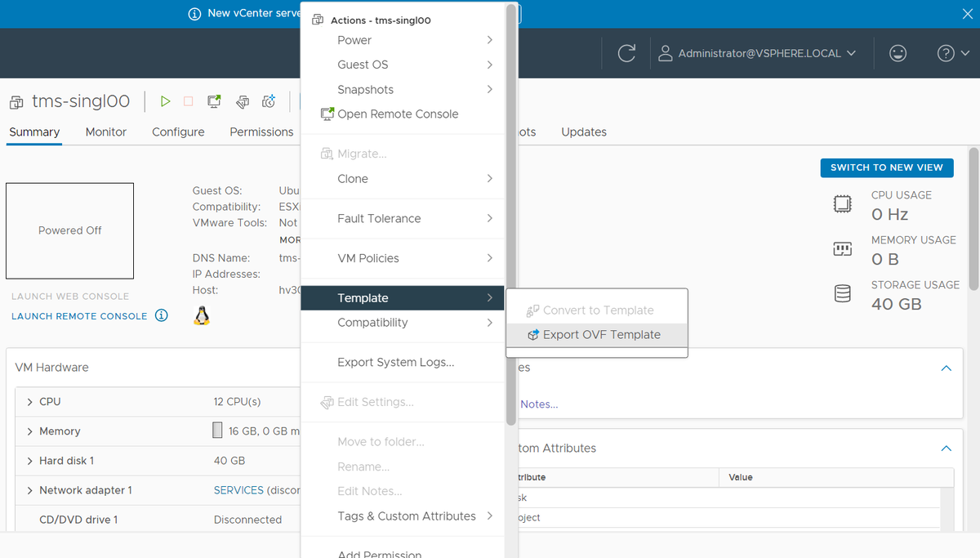
Task: Click the memory usage bar indicator
Action: [x=217, y=431]
